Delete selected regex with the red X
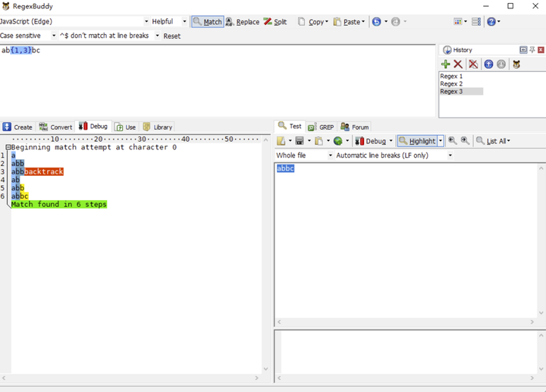Image resolution: width=546 pixels, height=392 pixels. tap(458, 64)
